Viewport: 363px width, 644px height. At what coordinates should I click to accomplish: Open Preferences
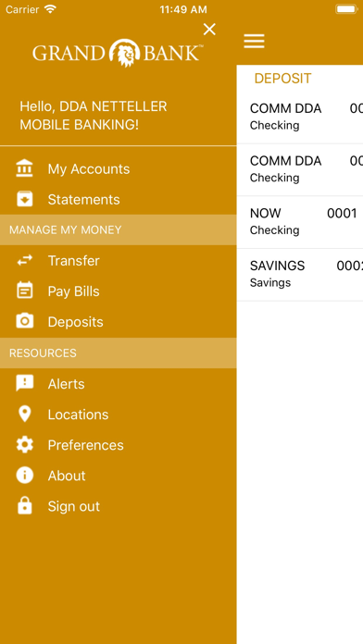(85, 445)
